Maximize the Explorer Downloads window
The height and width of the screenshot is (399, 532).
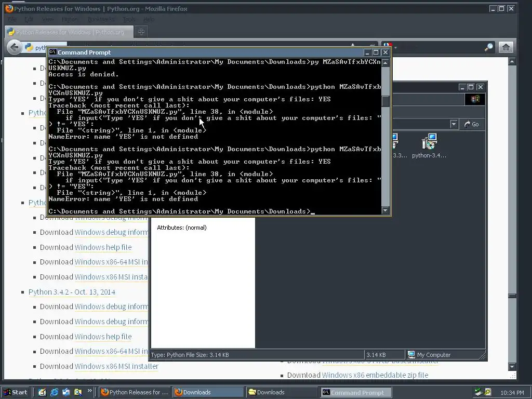pos(471,87)
